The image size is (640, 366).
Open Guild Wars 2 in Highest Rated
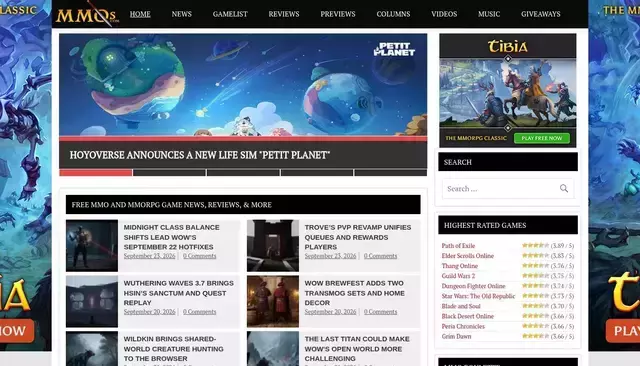458,276
